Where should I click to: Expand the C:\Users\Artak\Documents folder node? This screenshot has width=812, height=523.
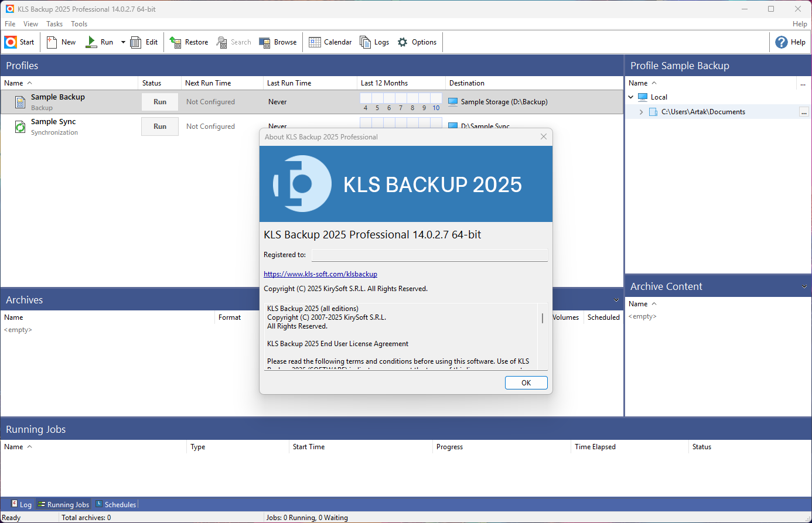coord(642,112)
